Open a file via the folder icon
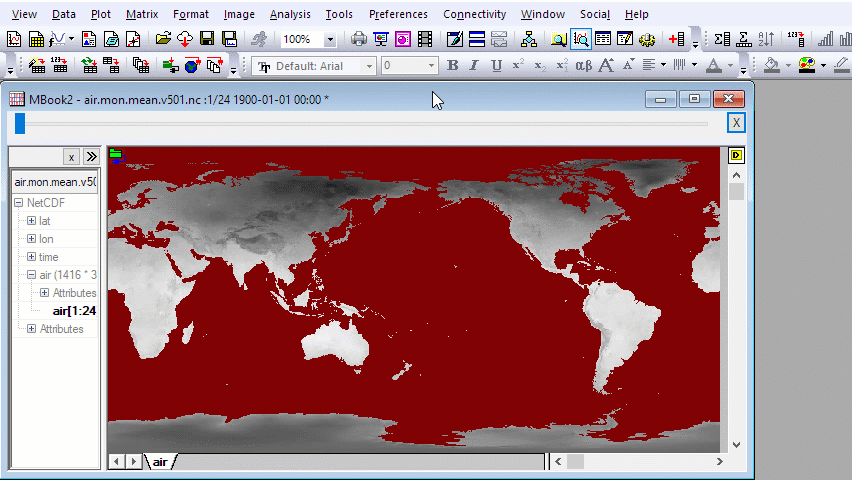 click(162, 39)
